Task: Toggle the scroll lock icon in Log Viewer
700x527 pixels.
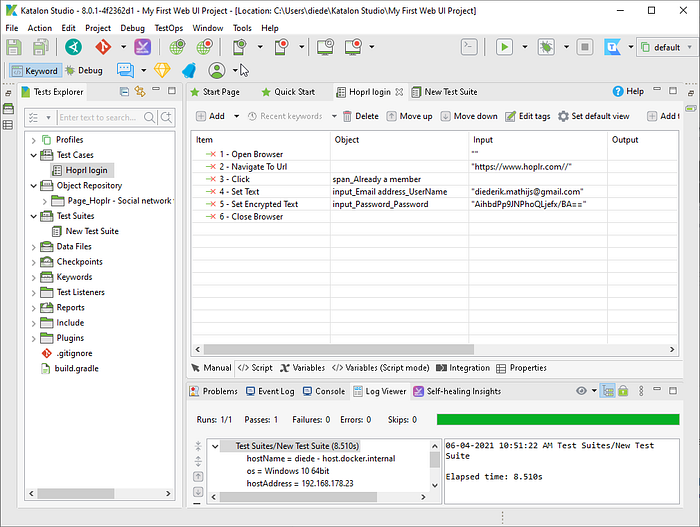Action: 623,391
